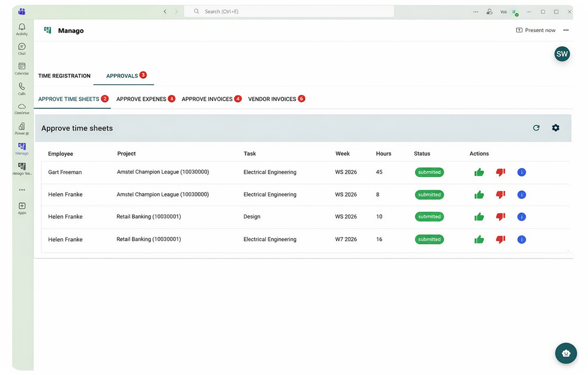Click the Teams logo icon
Screen dimensions: 588x375
point(22,11)
